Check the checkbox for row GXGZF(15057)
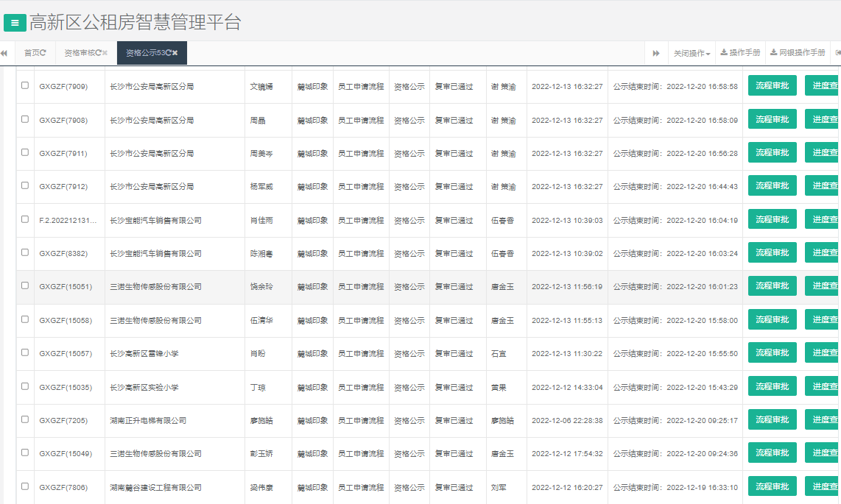The width and height of the screenshot is (841, 504). (24, 352)
